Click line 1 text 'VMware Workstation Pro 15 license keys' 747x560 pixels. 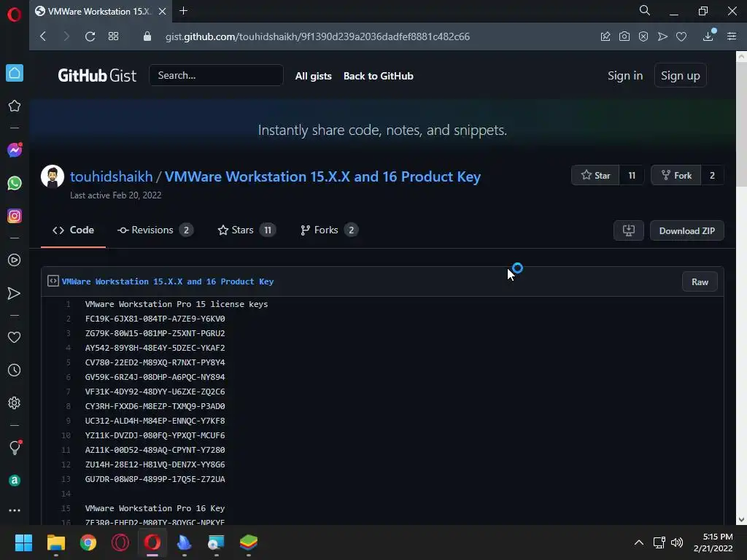coord(177,304)
